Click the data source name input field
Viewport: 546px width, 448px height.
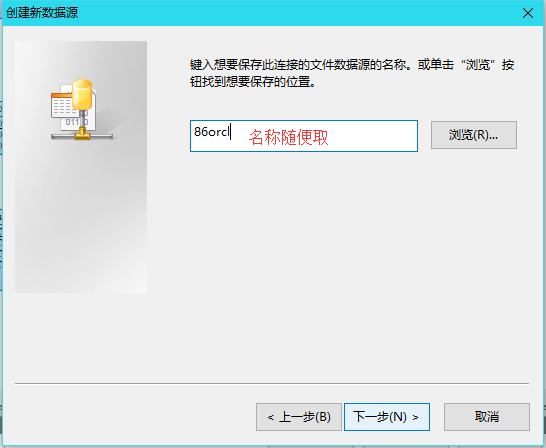(304, 136)
